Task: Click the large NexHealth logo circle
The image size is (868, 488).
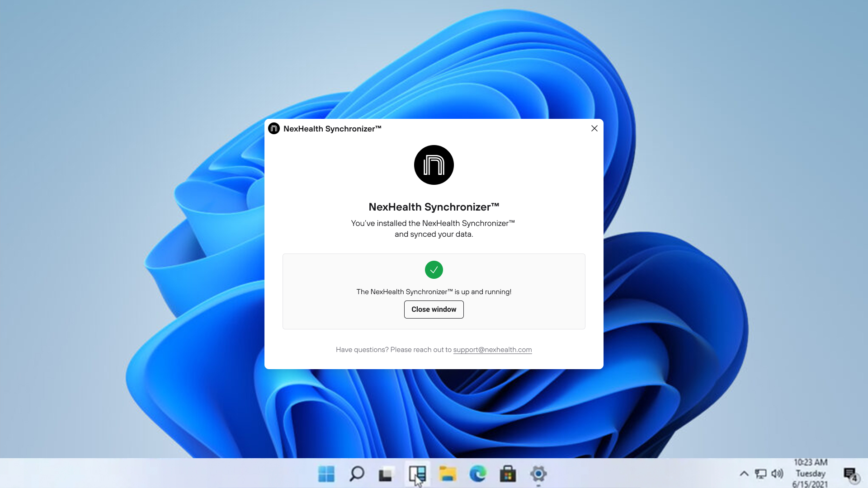Action: tap(434, 165)
